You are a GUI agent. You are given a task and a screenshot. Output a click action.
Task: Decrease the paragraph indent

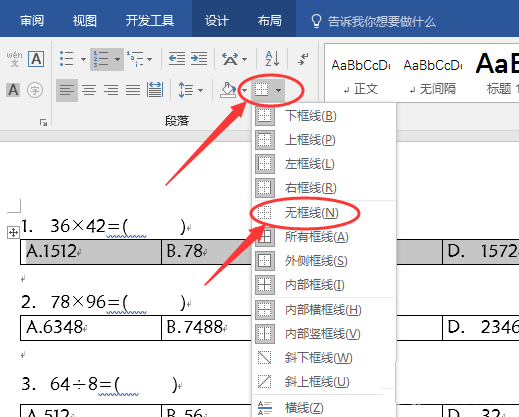[177, 59]
